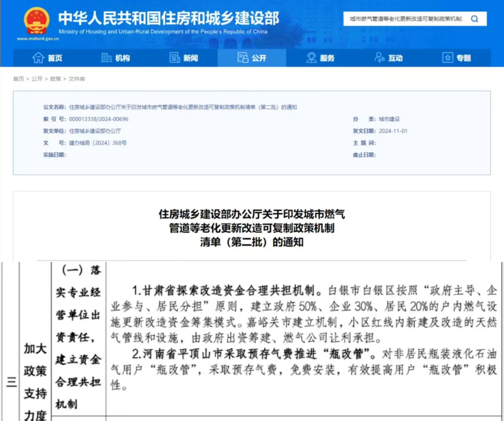Click the site search input field
This screenshot has width=504, height=421.
point(406,19)
